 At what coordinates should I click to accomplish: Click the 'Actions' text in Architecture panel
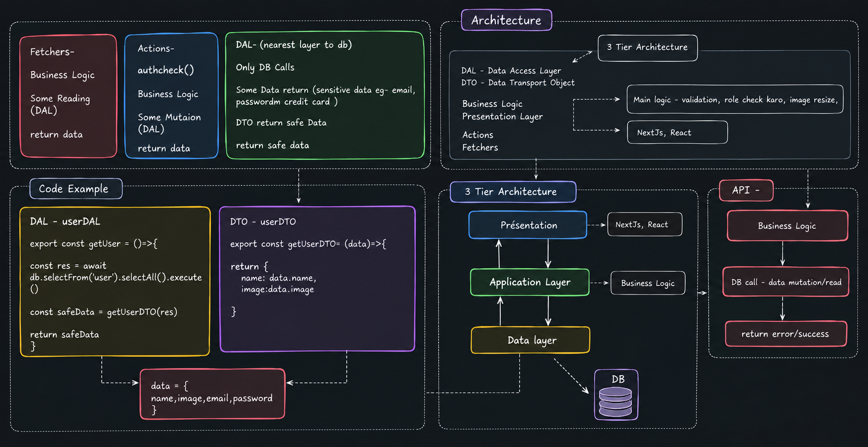(x=477, y=135)
